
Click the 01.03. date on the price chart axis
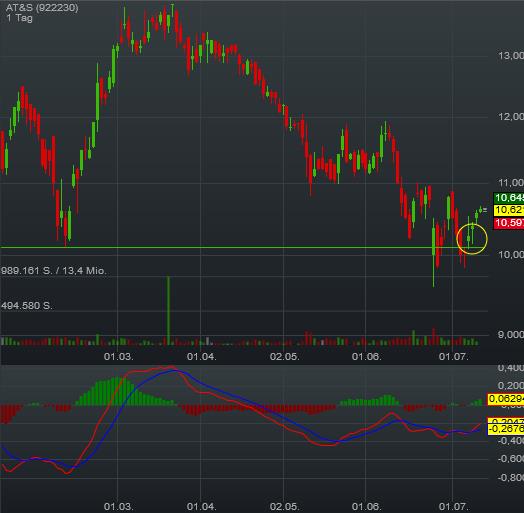[118, 357]
